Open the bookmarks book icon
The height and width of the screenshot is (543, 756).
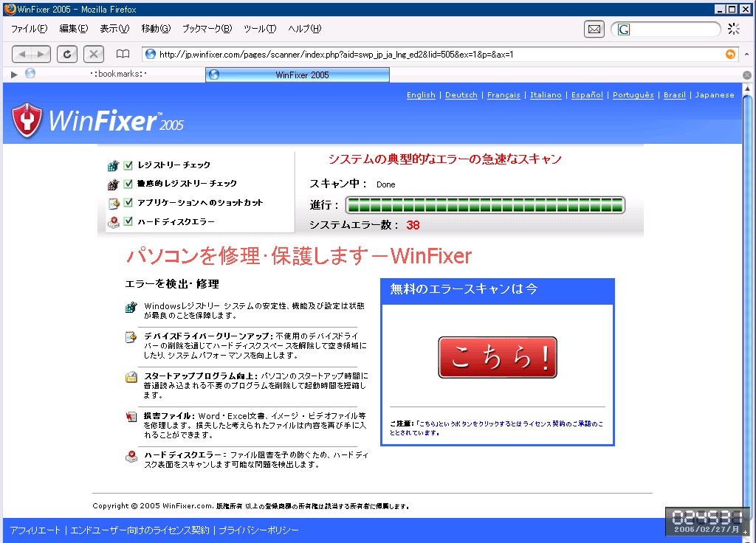[123, 54]
